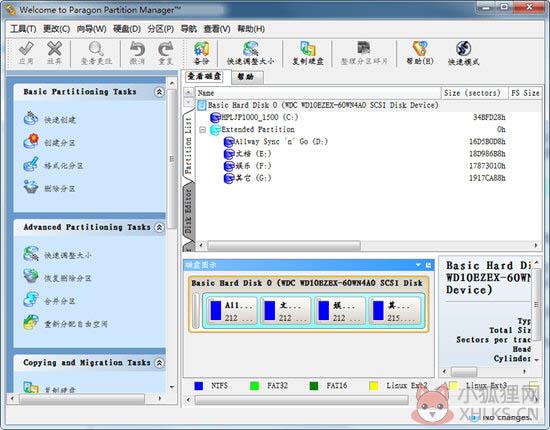Click the blue NTFS legend swatch
This screenshot has width=550, height=430.
(199, 386)
